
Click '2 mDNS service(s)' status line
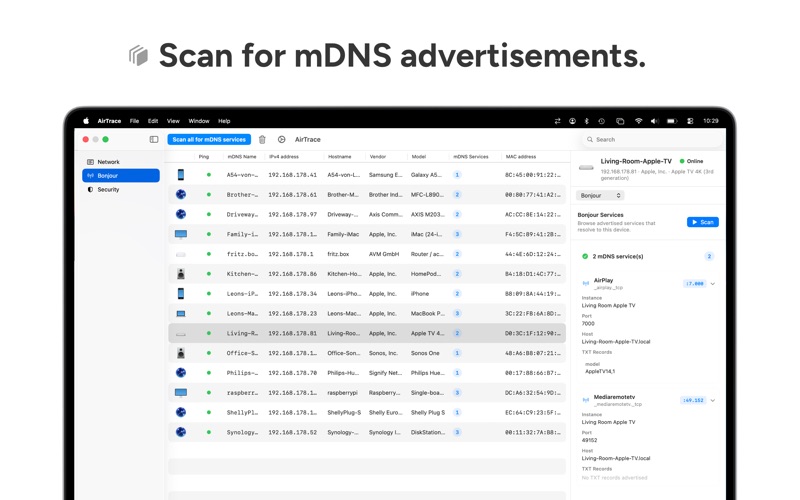tap(617, 256)
